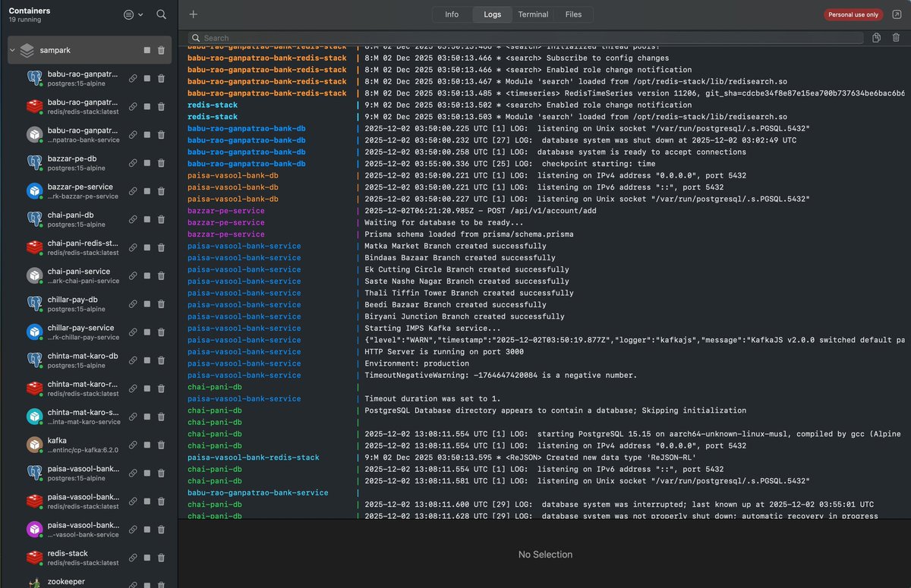Image resolution: width=911 pixels, height=588 pixels.
Task: Open link for redis-stack container
Action: (x=133, y=558)
